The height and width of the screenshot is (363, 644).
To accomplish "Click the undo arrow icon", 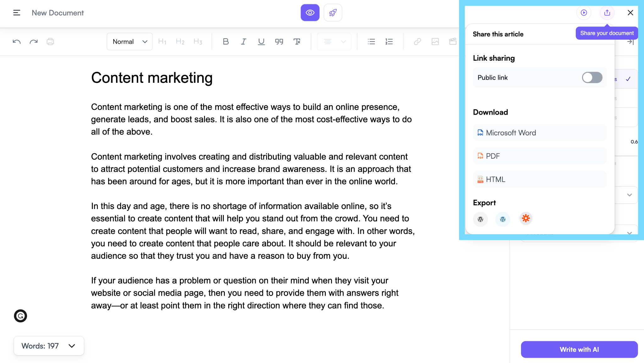I will coord(17,42).
